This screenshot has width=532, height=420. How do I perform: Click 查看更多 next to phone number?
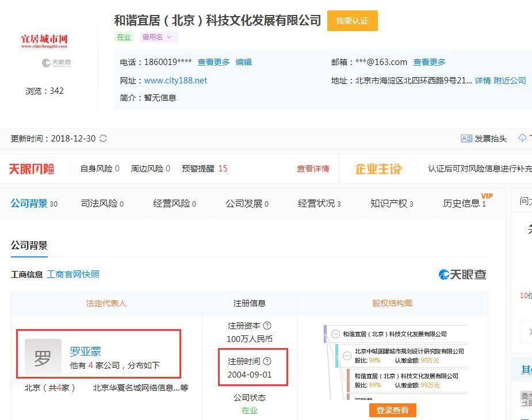point(214,62)
